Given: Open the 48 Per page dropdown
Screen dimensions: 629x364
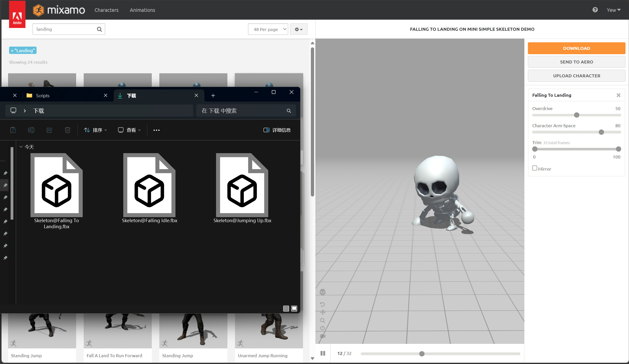Looking at the screenshot, I should [268, 29].
